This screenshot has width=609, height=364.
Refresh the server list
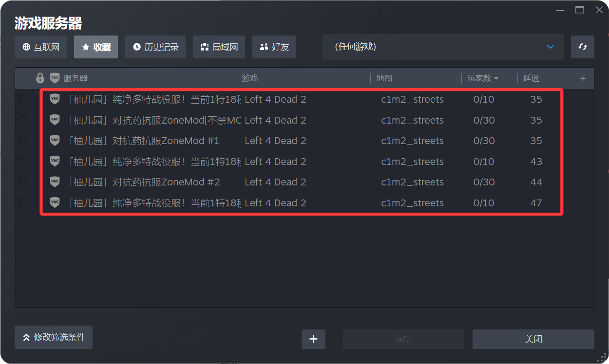click(x=583, y=47)
